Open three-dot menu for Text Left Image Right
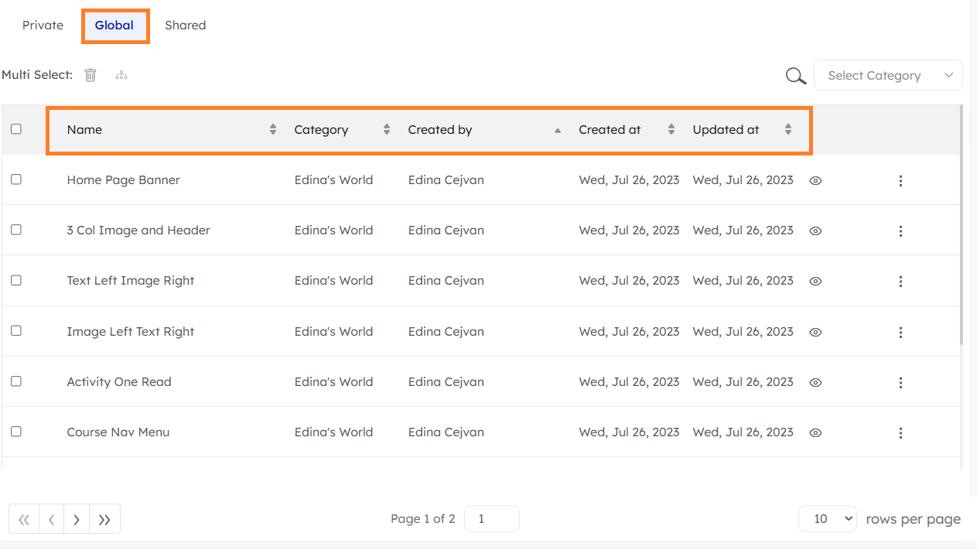980x550 pixels. (900, 282)
